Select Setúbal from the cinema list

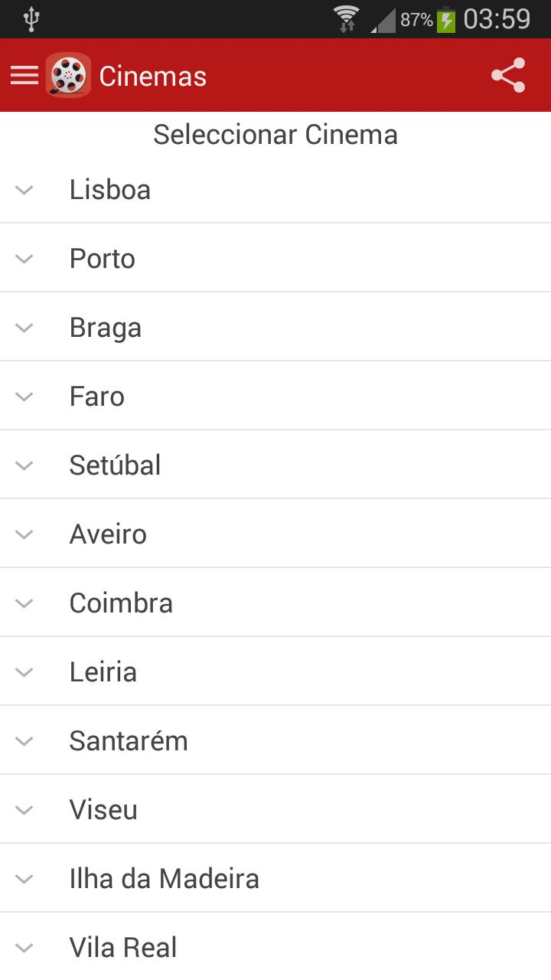pyautogui.click(x=275, y=465)
